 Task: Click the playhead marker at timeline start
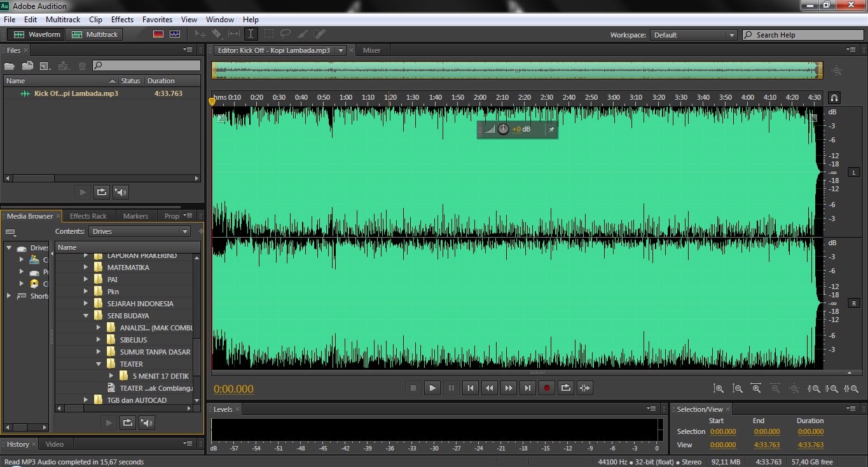[x=212, y=101]
